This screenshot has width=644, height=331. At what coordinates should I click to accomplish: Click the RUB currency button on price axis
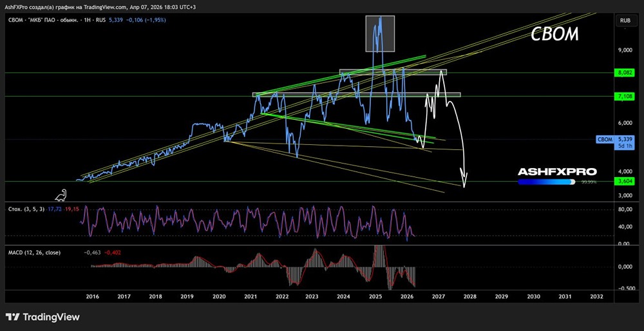625,19
